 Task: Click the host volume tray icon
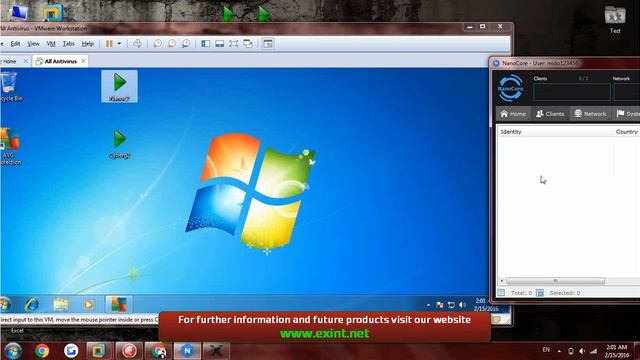(x=582, y=351)
